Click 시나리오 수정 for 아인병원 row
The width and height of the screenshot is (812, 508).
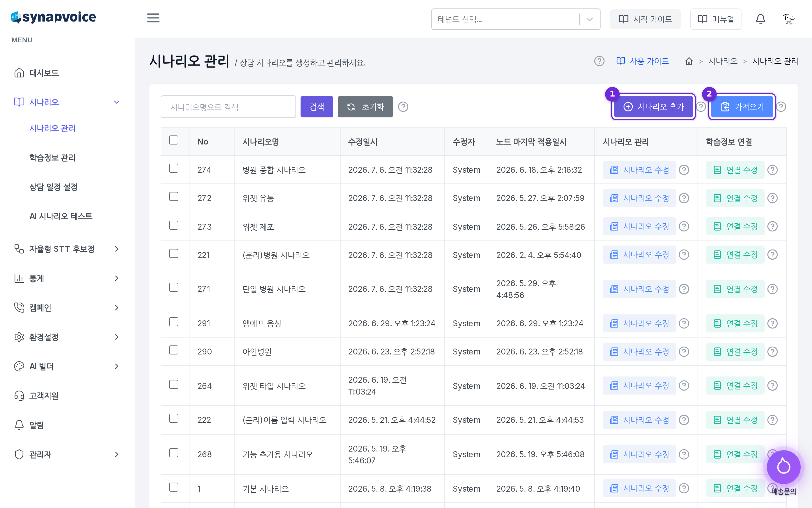point(639,352)
